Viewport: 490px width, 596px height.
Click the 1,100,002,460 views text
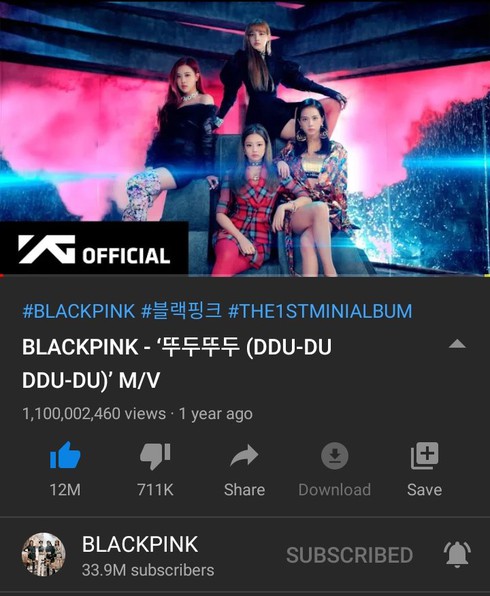click(94, 414)
